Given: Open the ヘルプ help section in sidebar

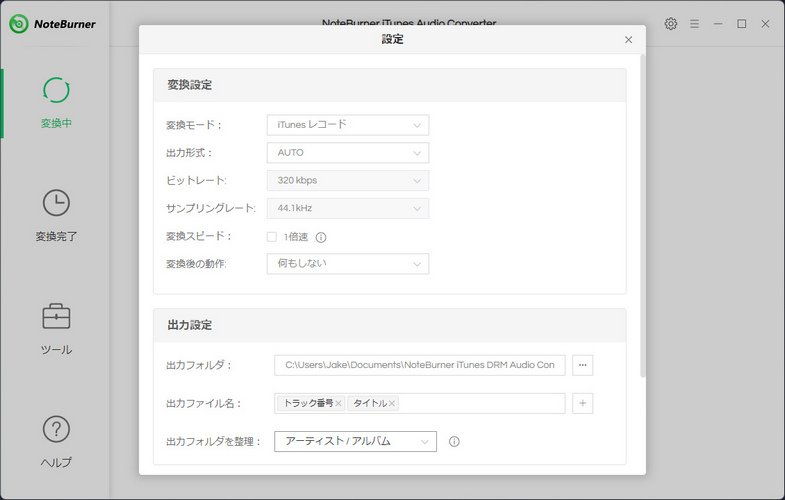Looking at the screenshot, I should pyautogui.click(x=56, y=441).
